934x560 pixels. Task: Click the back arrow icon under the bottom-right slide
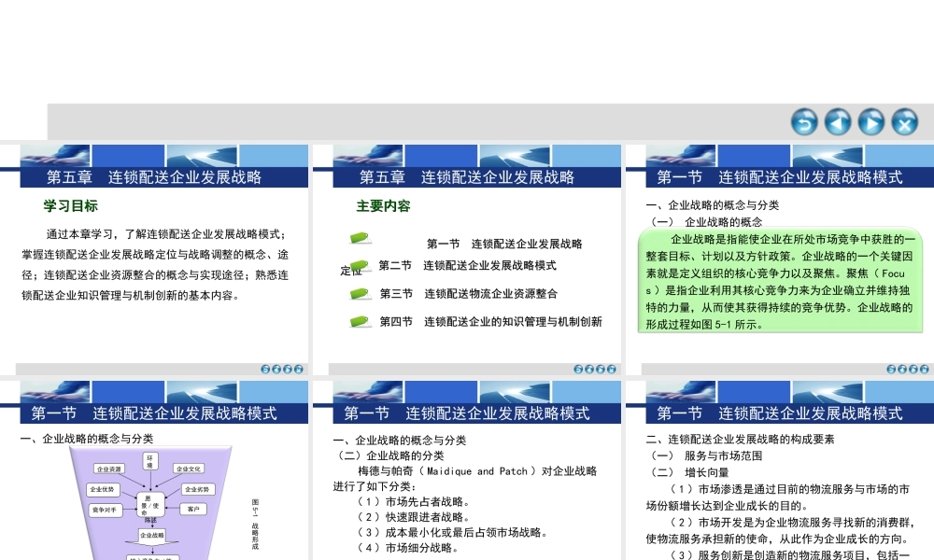pyautogui.click(x=903, y=557)
